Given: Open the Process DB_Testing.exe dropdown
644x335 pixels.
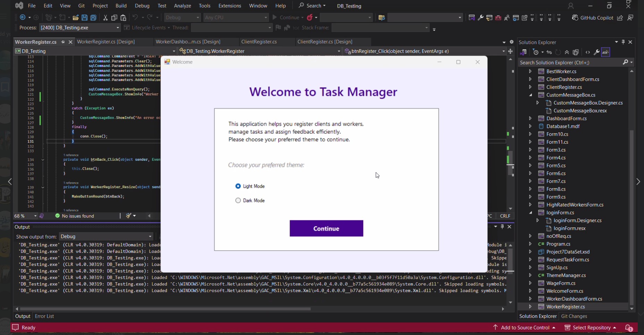Looking at the screenshot, I should tap(80, 27).
